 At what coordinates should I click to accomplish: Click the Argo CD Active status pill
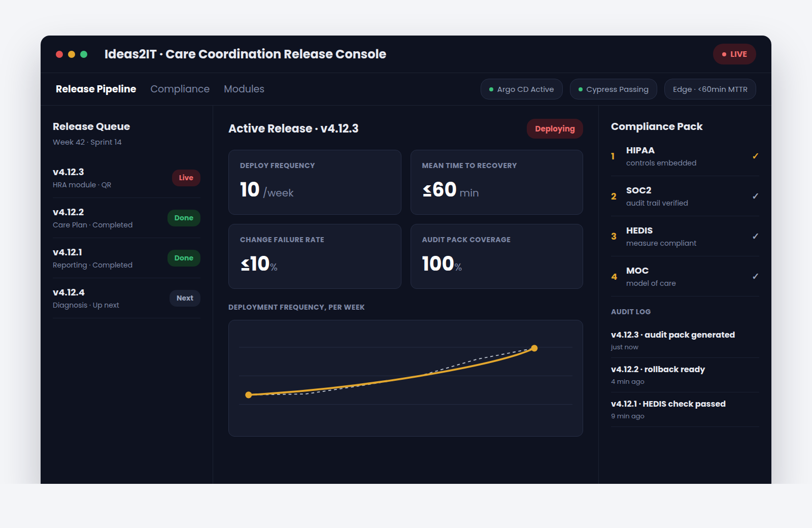521,89
